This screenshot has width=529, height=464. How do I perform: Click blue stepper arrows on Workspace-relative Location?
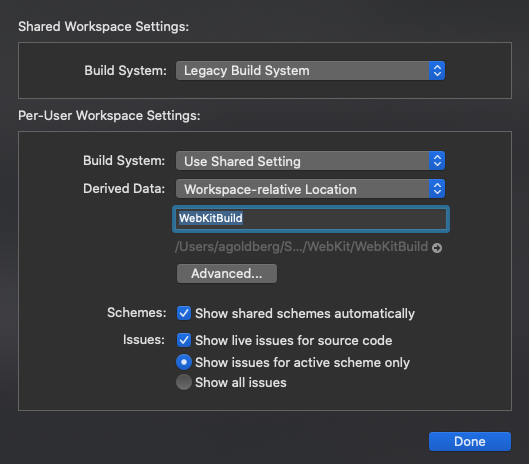437,189
